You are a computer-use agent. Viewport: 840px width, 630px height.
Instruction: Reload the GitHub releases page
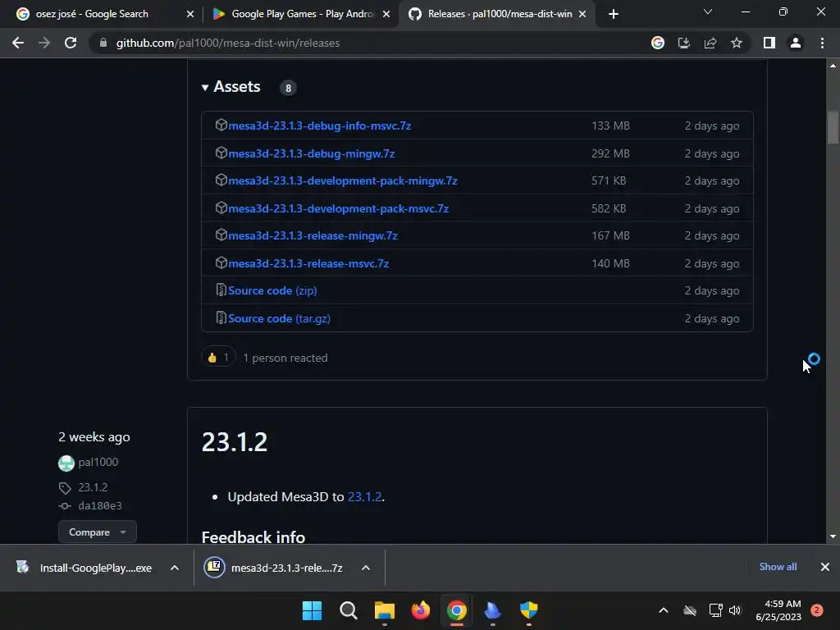pyautogui.click(x=71, y=43)
